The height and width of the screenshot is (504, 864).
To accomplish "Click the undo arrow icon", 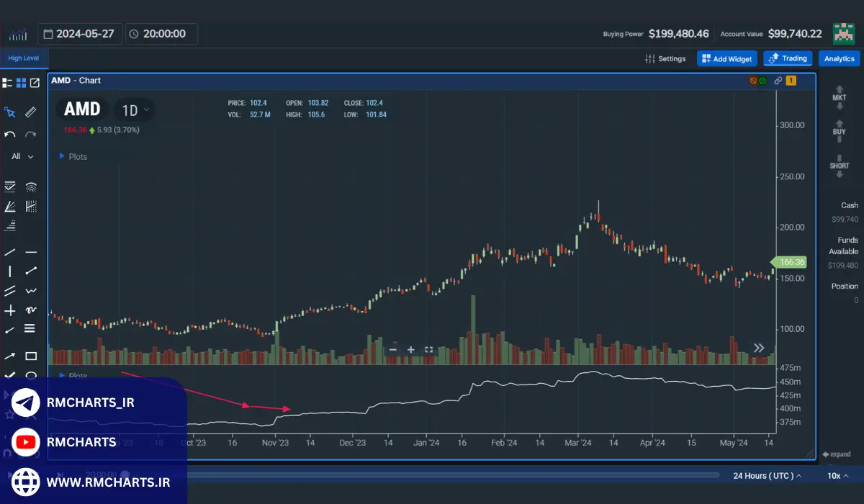I will (10, 135).
